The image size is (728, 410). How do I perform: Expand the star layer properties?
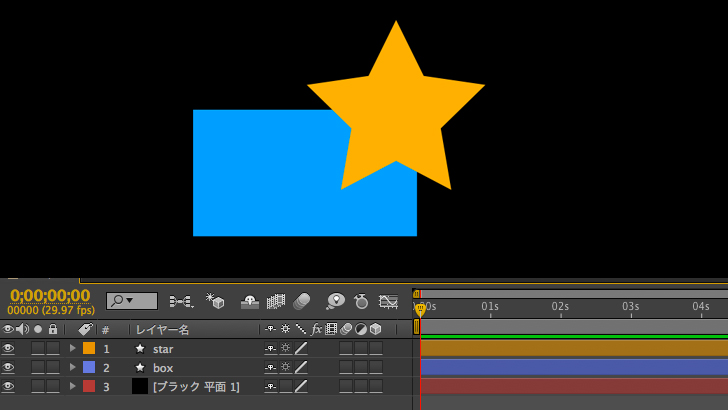click(x=72, y=349)
